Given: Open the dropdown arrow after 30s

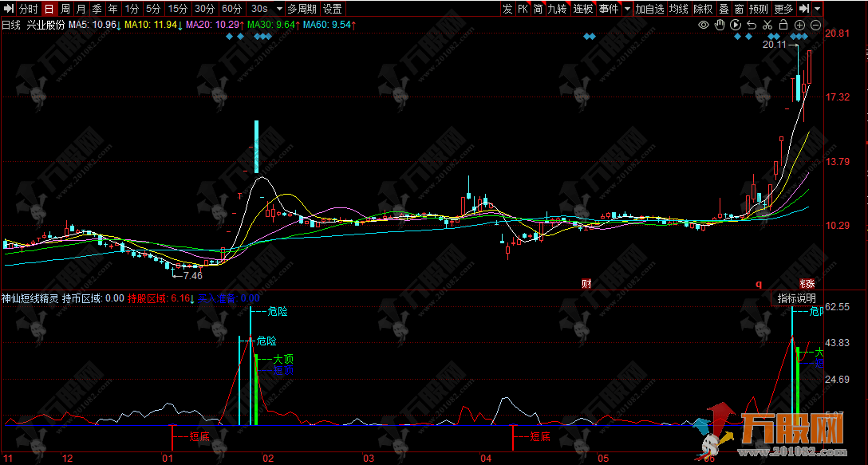Looking at the screenshot, I should pos(278,9).
